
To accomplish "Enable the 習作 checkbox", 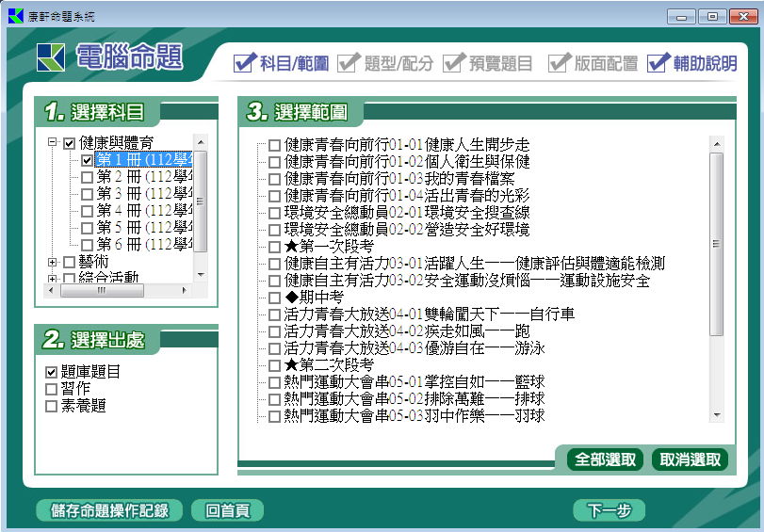I will point(52,389).
